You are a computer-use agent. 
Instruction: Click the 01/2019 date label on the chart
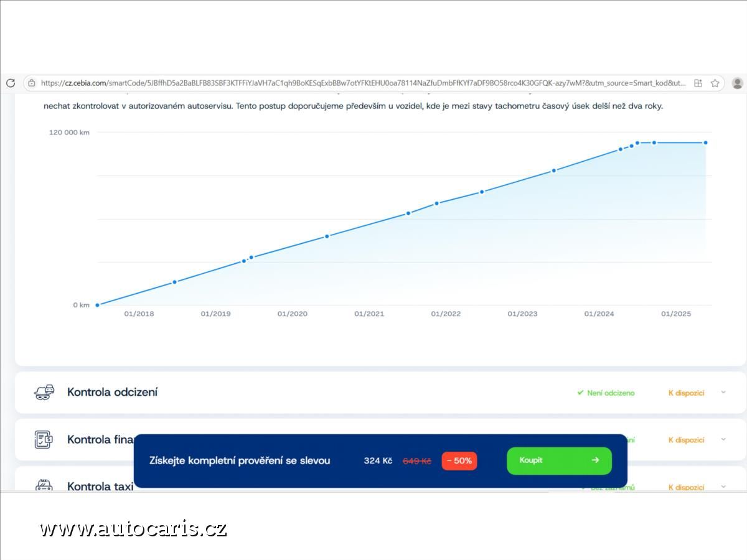point(215,314)
